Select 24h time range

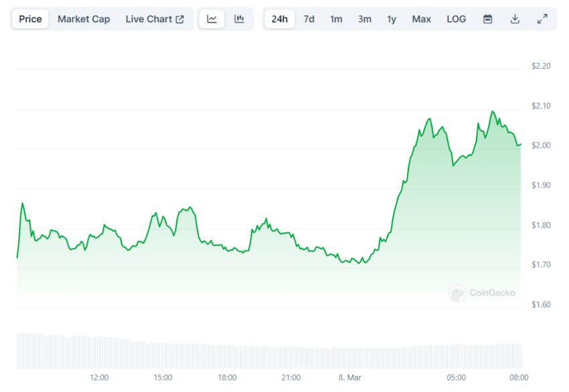[x=280, y=19]
